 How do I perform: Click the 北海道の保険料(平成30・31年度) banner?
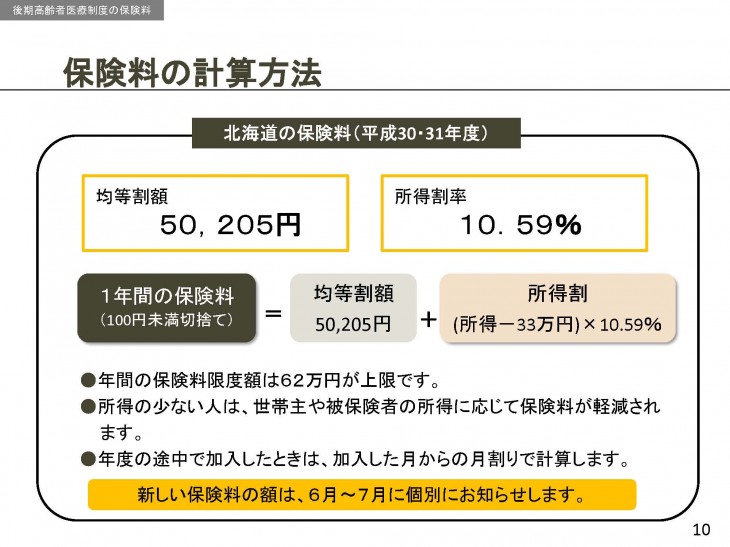click(x=356, y=133)
